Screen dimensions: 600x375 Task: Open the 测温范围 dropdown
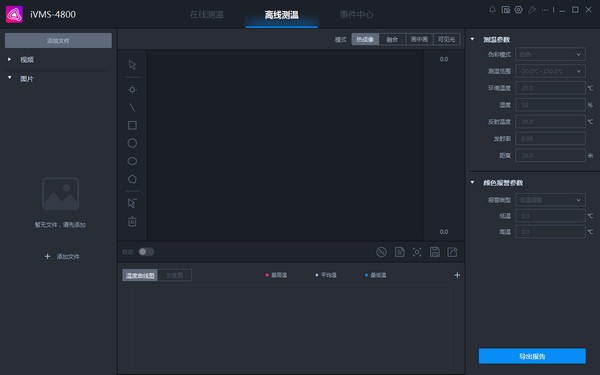point(550,71)
